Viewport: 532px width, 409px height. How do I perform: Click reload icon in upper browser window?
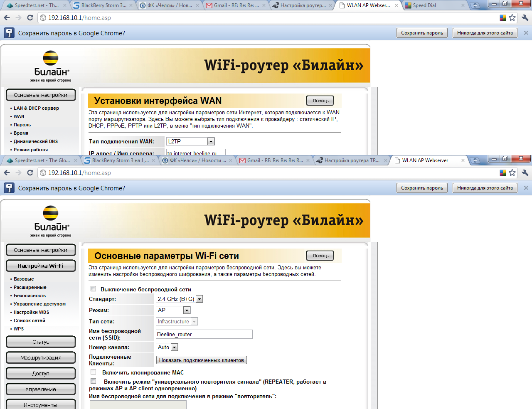coord(30,17)
